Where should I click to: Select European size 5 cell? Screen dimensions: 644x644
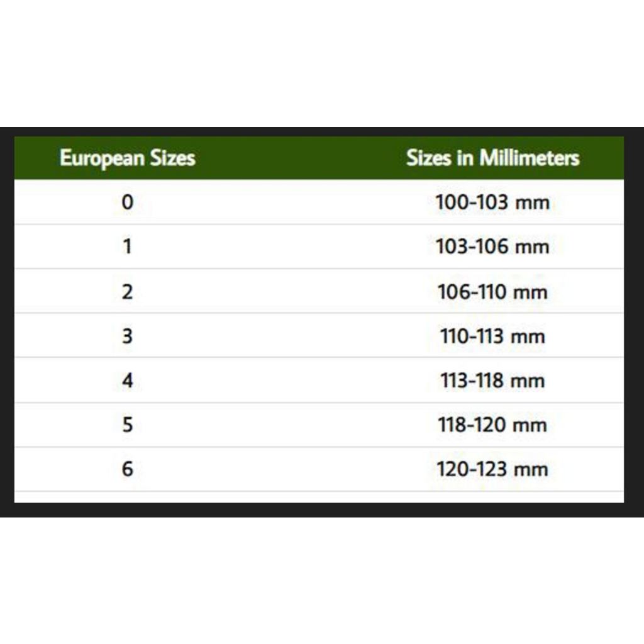tap(128, 425)
